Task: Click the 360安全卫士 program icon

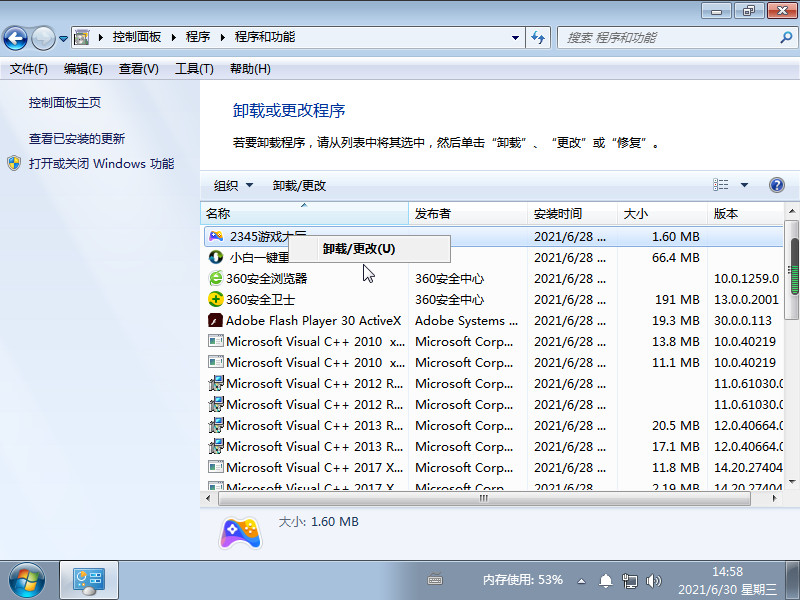Action: point(215,299)
